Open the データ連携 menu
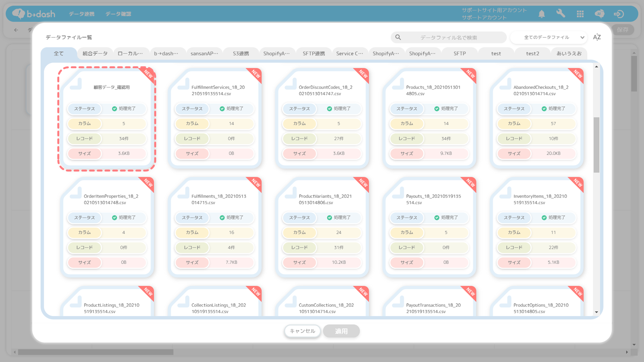Screen dimensions: 644x362 point(82,14)
